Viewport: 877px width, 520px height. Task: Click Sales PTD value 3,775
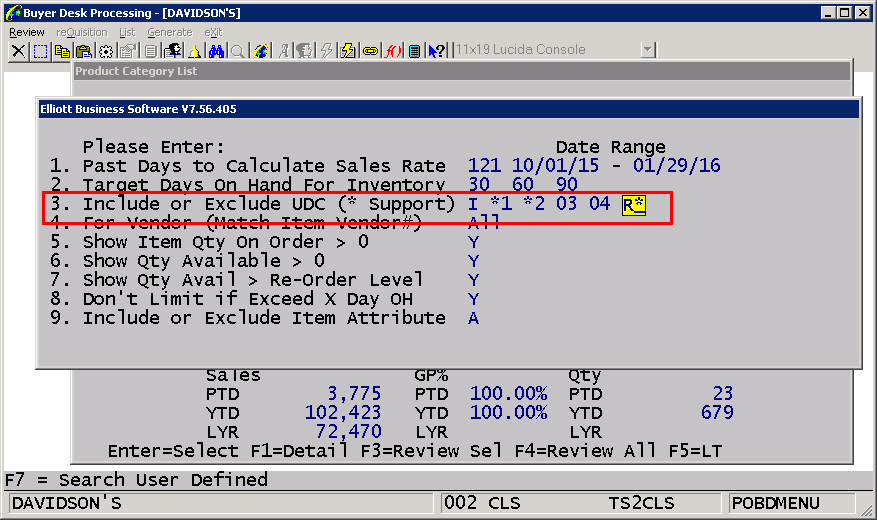[354, 394]
